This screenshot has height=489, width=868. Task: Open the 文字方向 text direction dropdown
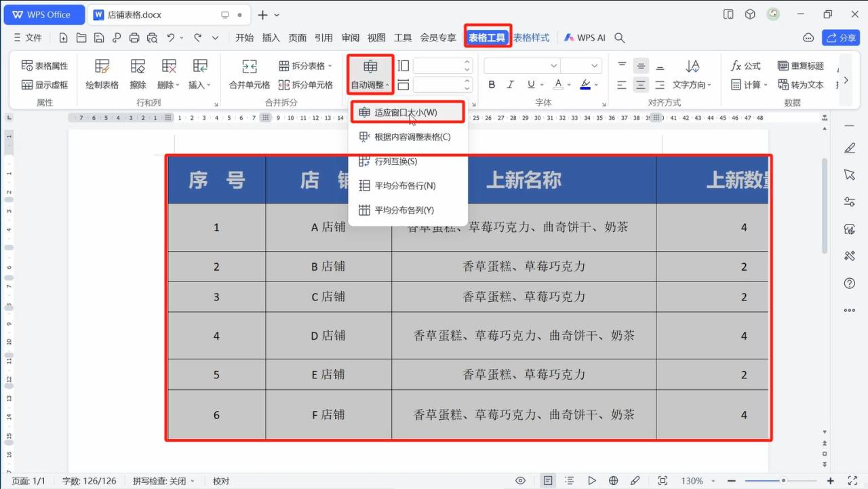pyautogui.click(x=692, y=85)
